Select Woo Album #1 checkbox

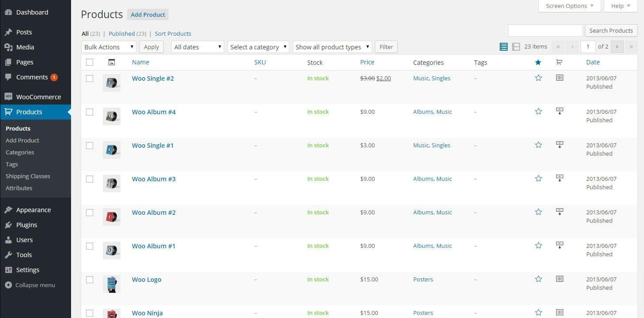click(x=90, y=246)
